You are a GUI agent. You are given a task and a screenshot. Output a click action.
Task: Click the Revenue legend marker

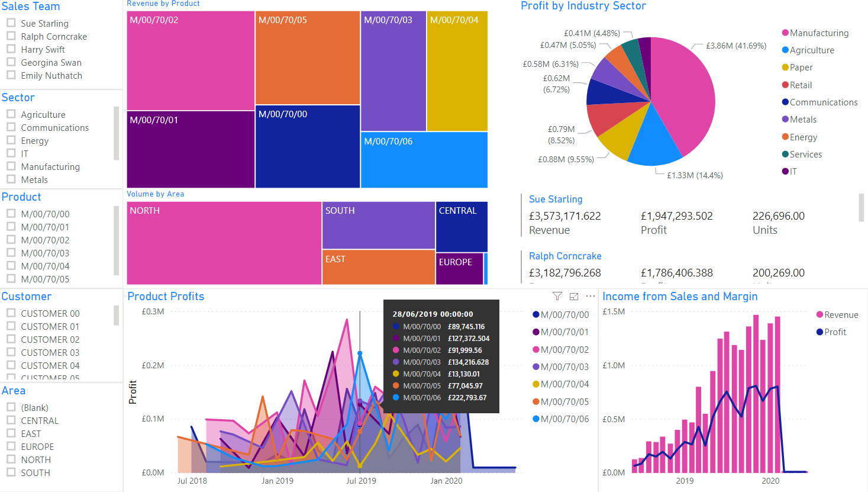[x=819, y=315]
